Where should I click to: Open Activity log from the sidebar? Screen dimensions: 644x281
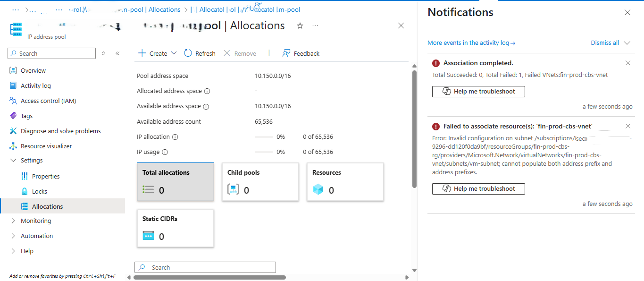35,85
